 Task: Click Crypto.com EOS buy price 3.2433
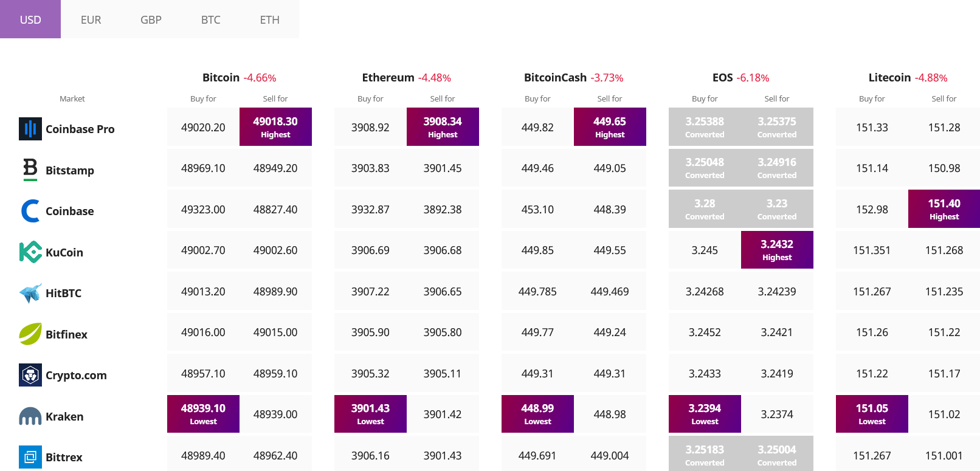click(x=705, y=373)
